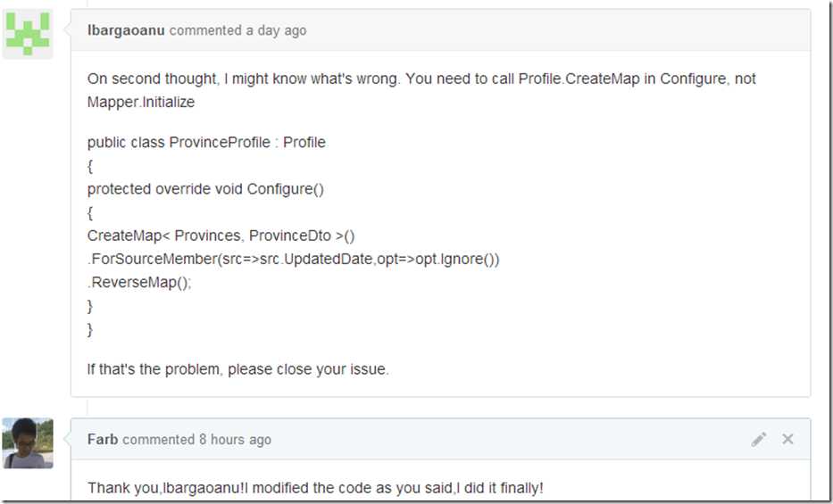Click the "On second thought" opening sentence
833x504 pixels.
pyautogui.click(x=245, y=78)
